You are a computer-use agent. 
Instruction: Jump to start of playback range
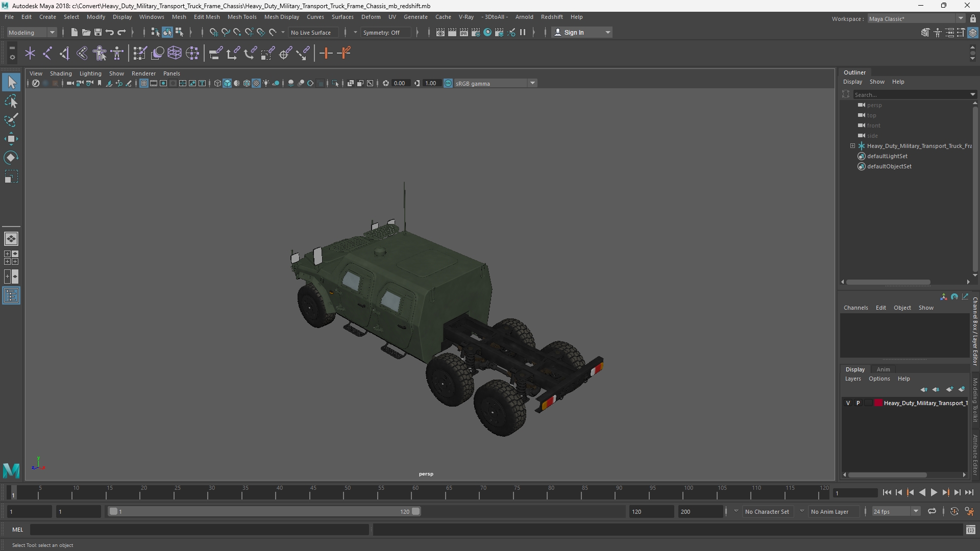[887, 493]
